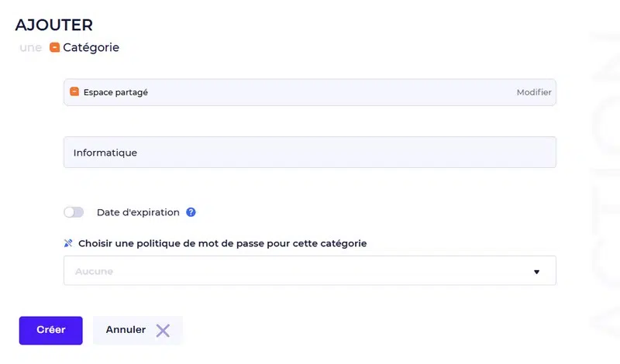Click the password policy label text
620x364 pixels.
click(x=222, y=243)
